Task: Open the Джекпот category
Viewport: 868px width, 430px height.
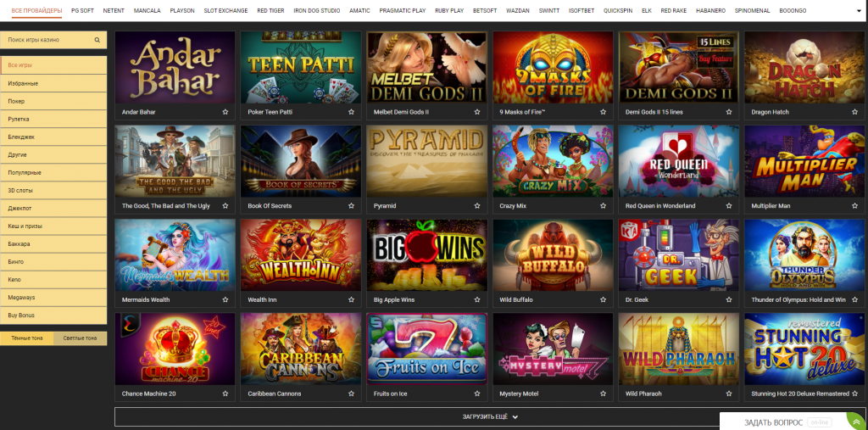Action: (53, 209)
